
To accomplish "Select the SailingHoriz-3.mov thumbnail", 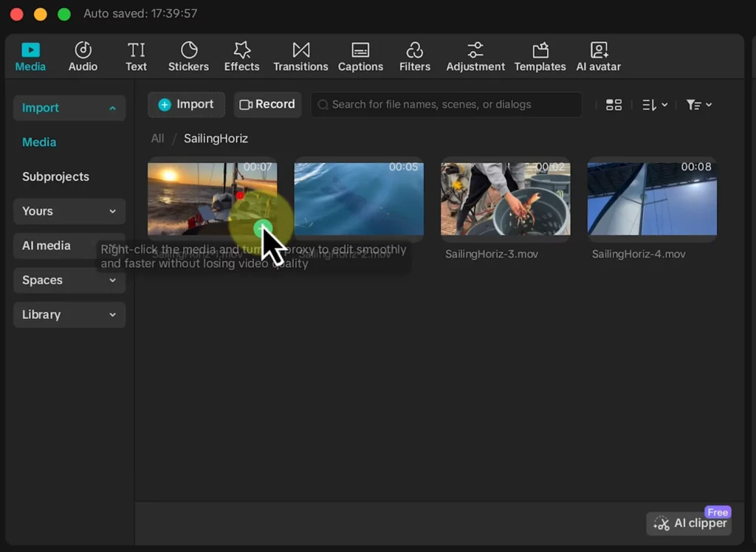I will pyautogui.click(x=505, y=199).
